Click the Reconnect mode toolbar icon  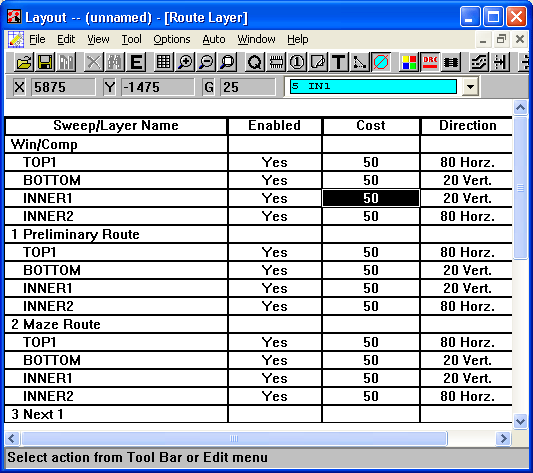click(451, 63)
